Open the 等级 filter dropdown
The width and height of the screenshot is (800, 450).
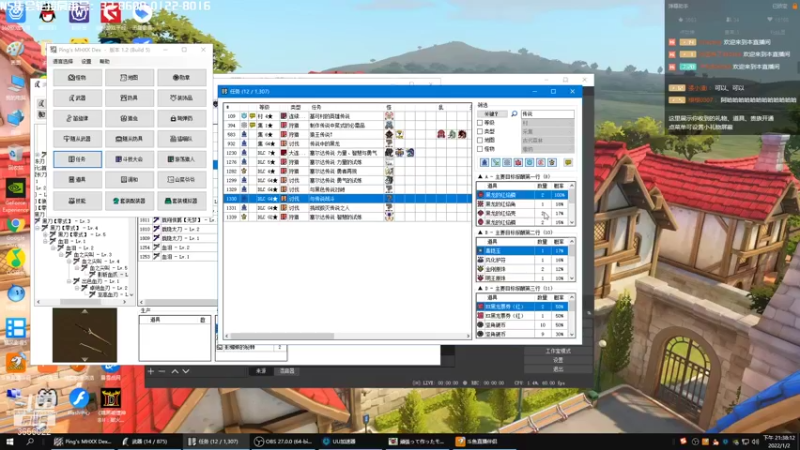click(547, 123)
